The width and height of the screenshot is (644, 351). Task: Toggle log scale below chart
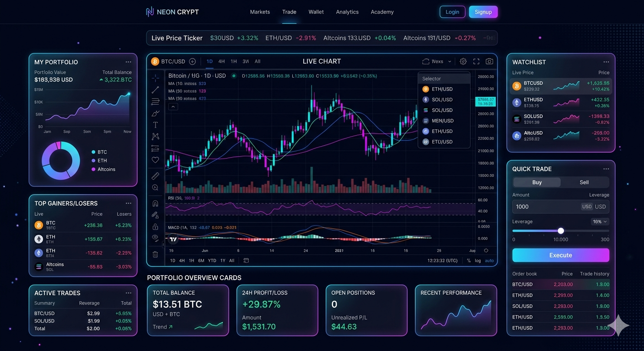click(478, 261)
